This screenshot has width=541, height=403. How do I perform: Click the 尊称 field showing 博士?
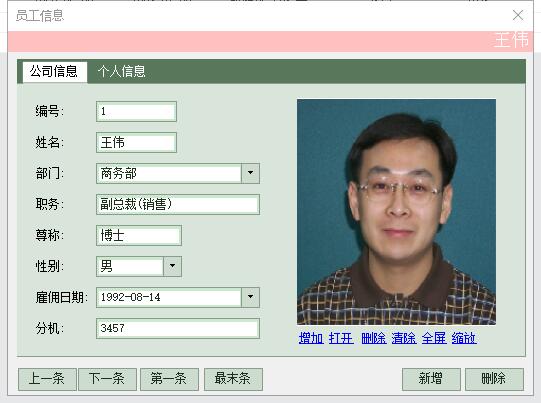point(139,235)
